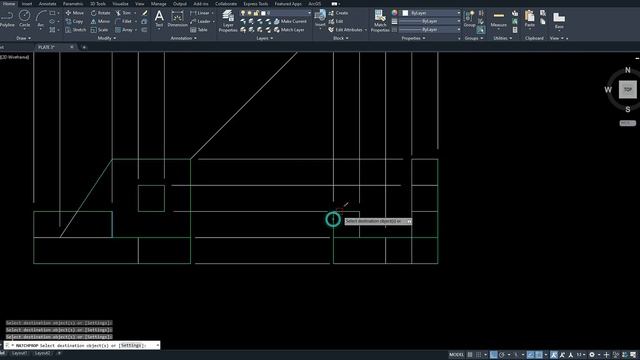Screen dimensions: 640x360
Task: Click the Measure tool
Action: coord(498,19)
